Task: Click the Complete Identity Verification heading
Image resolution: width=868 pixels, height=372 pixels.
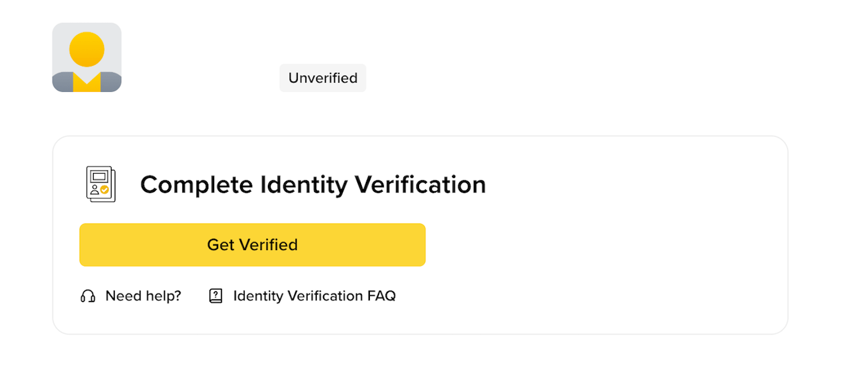Action: [313, 185]
